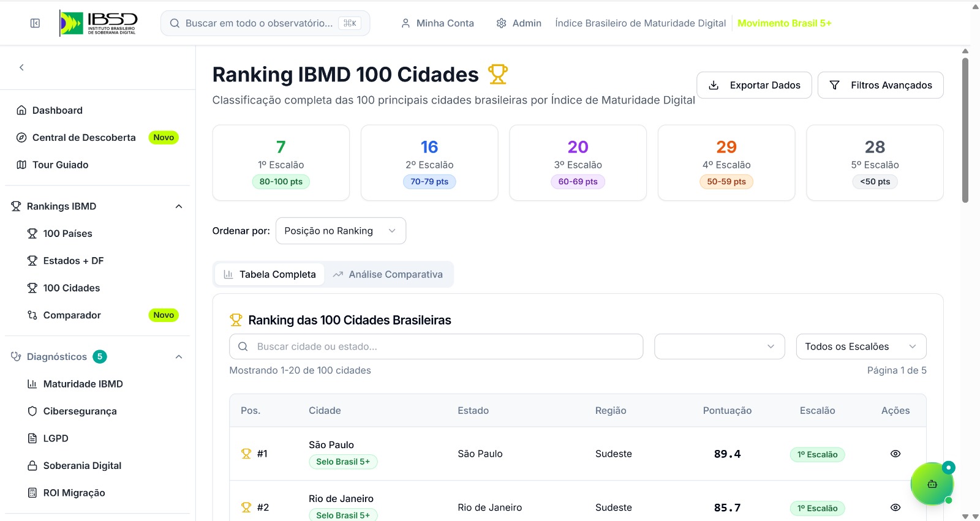The height and width of the screenshot is (521, 980).
Task: Click the page vertical scrollbar
Action: click(965, 130)
